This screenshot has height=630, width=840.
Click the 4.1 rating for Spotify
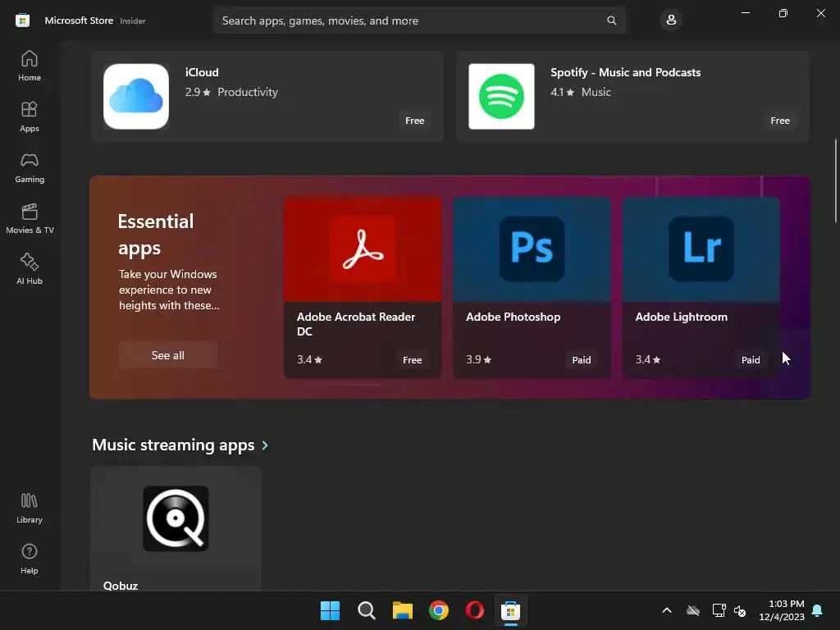pos(562,92)
